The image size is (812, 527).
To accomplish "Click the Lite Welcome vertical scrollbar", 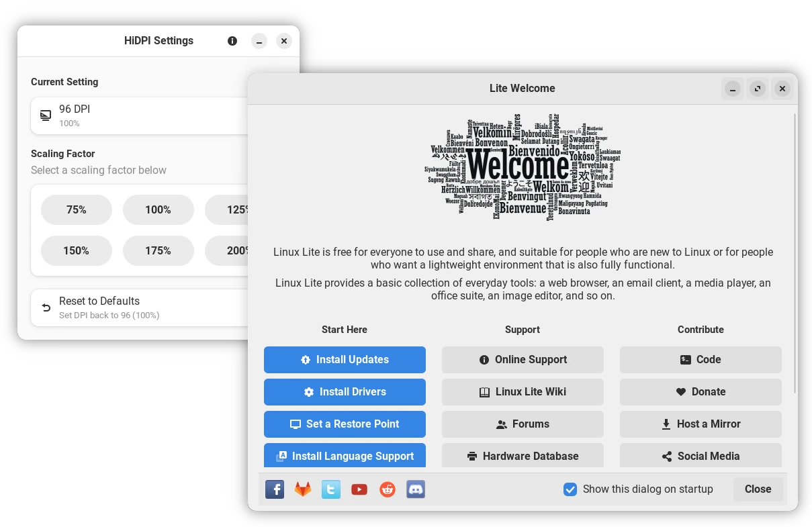I will point(796,255).
